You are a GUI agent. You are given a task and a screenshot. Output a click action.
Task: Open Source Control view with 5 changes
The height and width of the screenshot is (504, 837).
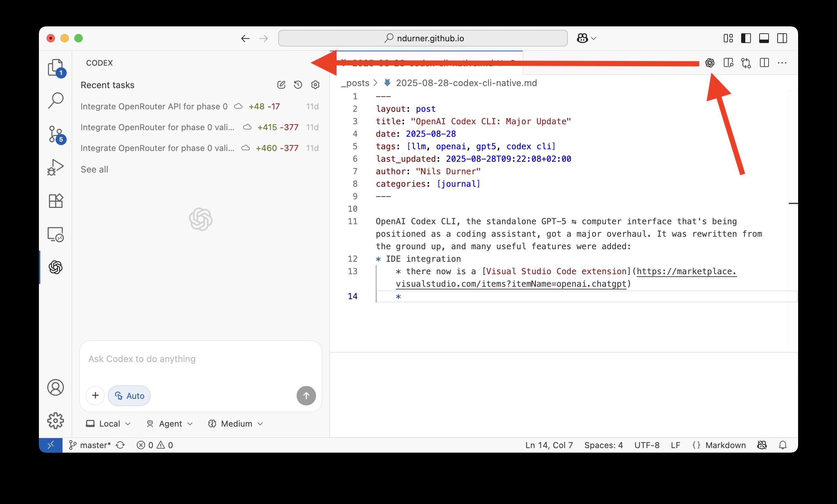[x=56, y=134]
